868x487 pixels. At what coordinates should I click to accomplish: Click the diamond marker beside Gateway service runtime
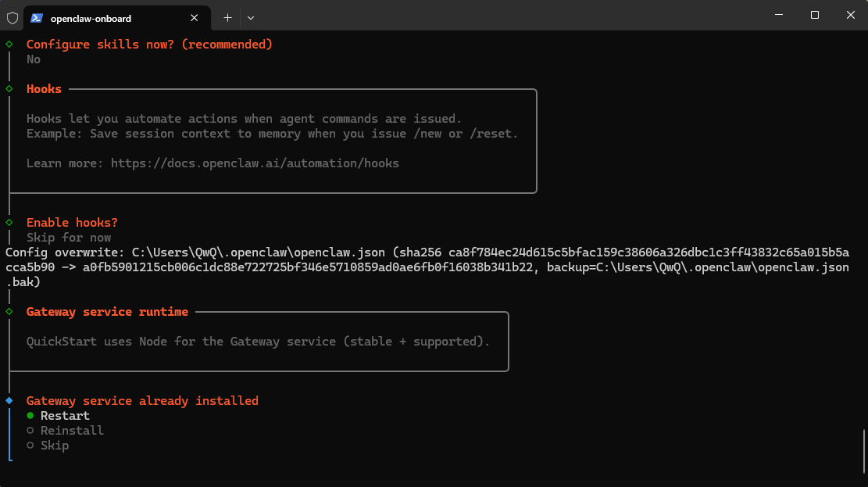click(x=9, y=312)
